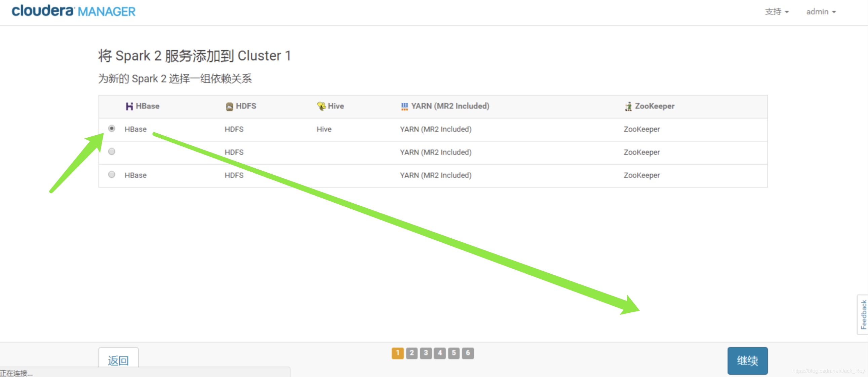Viewport: 868px width, 377px height.
Task: Go to wizard step 3
Action: coord(426,353)
